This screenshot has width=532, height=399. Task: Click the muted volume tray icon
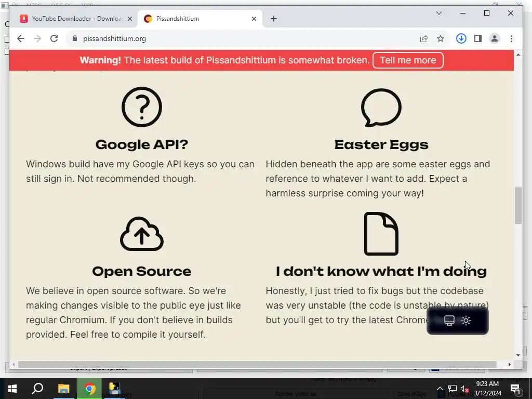[x=464, y=389]
